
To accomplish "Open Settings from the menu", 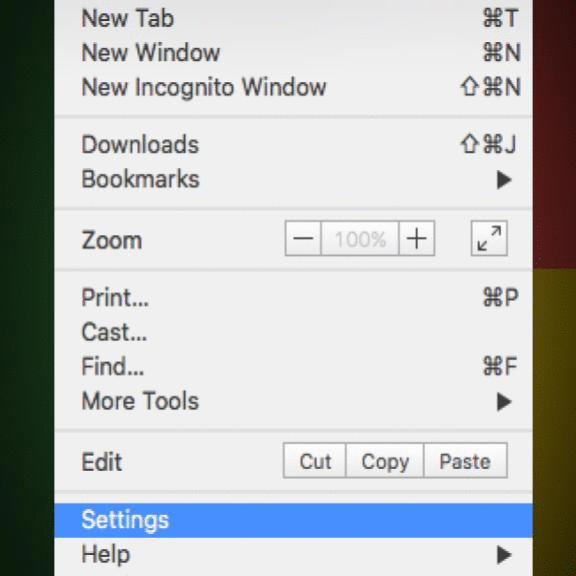I will [x=294, y=520].
